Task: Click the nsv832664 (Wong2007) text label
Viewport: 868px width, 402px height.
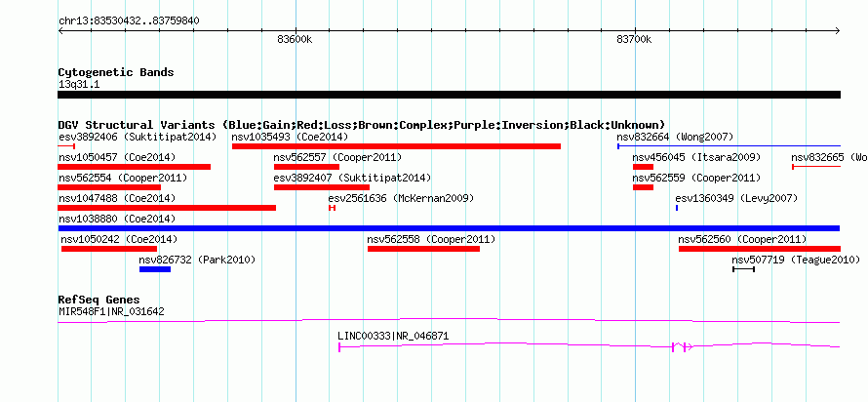Action: 675,137
